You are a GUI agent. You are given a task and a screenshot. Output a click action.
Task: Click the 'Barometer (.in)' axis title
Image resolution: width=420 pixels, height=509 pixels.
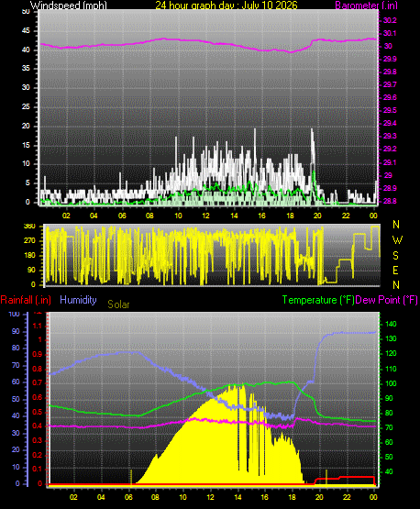tap(366, 6)
